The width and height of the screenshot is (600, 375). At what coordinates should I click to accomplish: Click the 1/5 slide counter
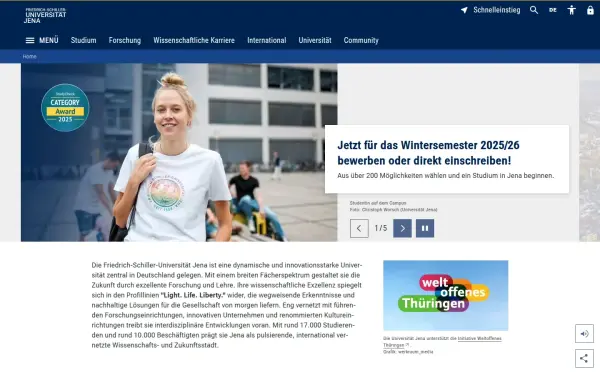click(x=381, y=228)
